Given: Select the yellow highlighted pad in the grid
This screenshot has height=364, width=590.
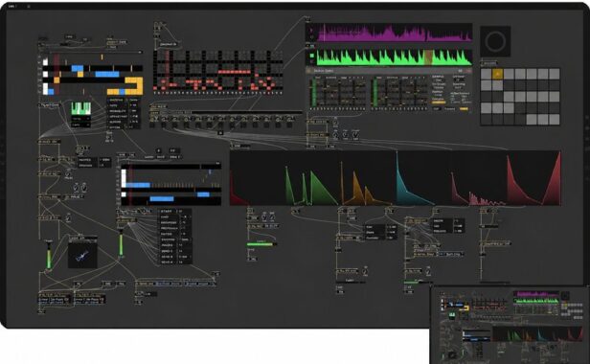Looking at the screenshot, I should (x=497, y=74).
